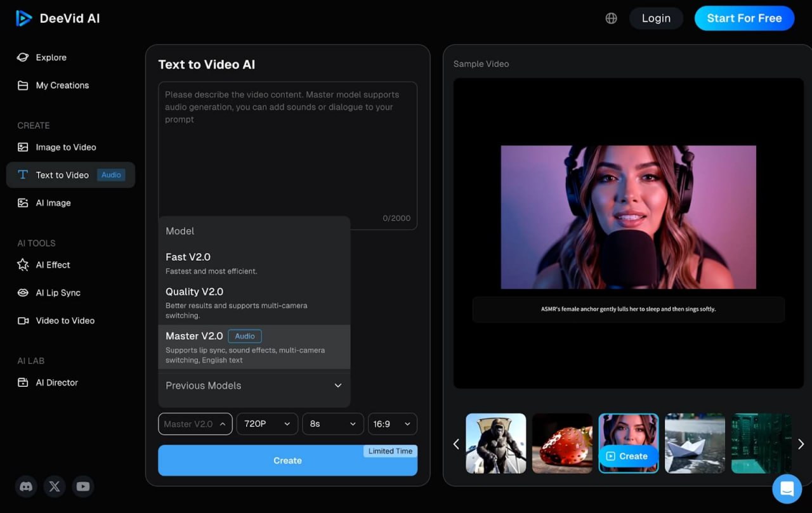Open the X social media icon
This screenshot has height=513, width=812.
coord(55,486)
